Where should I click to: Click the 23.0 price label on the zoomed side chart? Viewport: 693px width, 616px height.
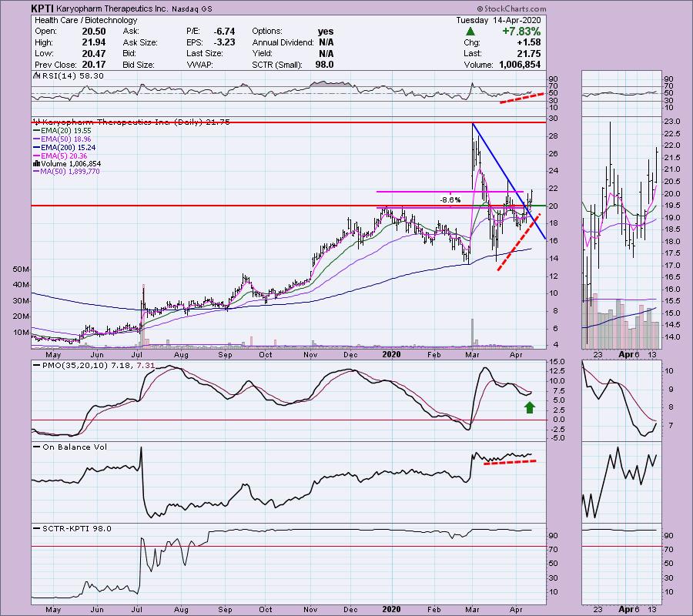tap(671, 122)
